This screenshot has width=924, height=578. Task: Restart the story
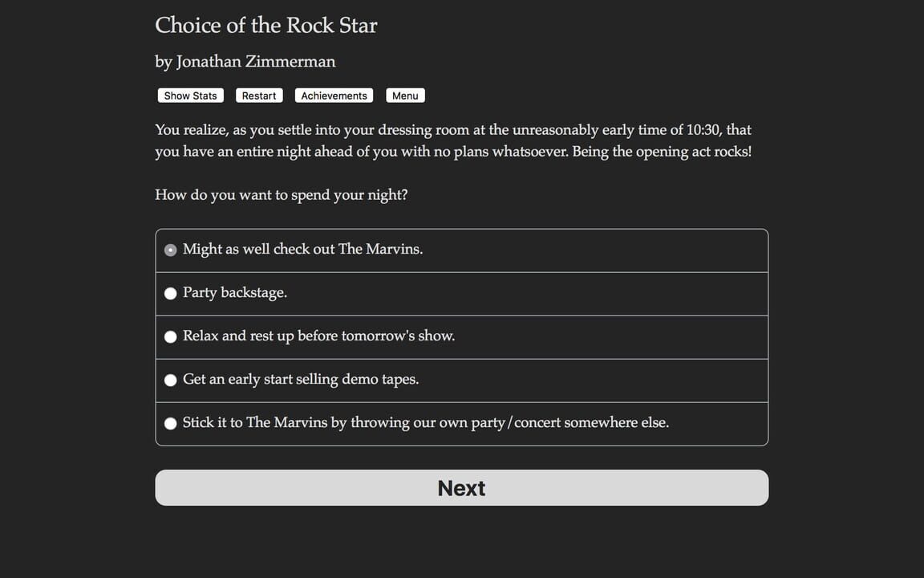tap(258, 95)
